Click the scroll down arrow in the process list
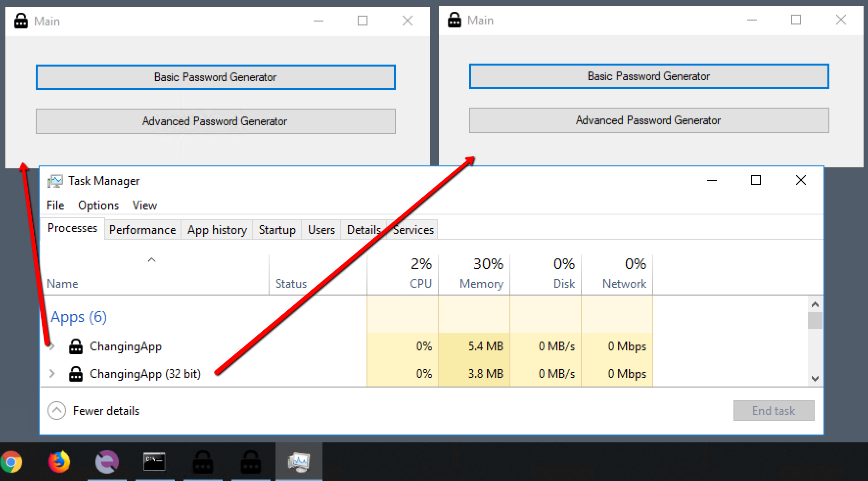Viewport: 868px width, 481px height. [x=815, y=378]
